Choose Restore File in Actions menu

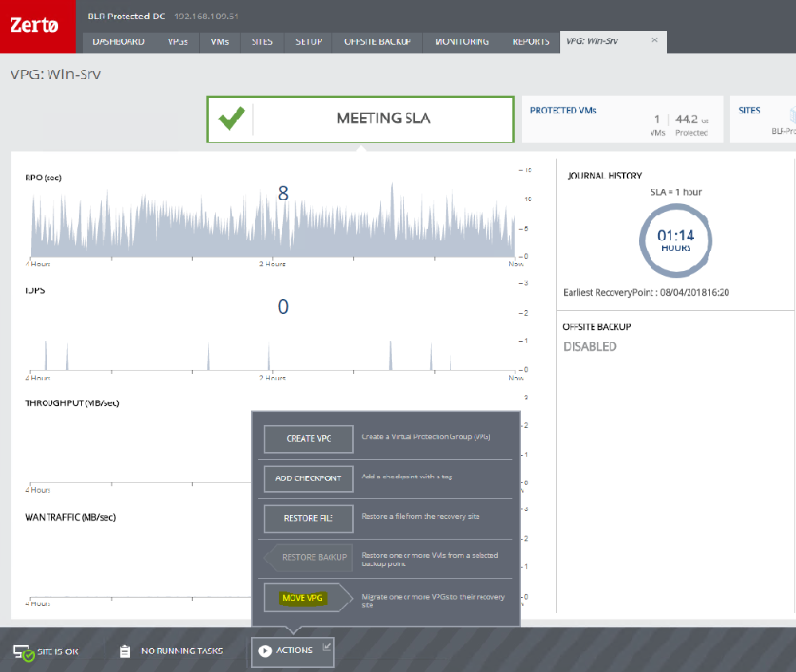pos(308,518)
